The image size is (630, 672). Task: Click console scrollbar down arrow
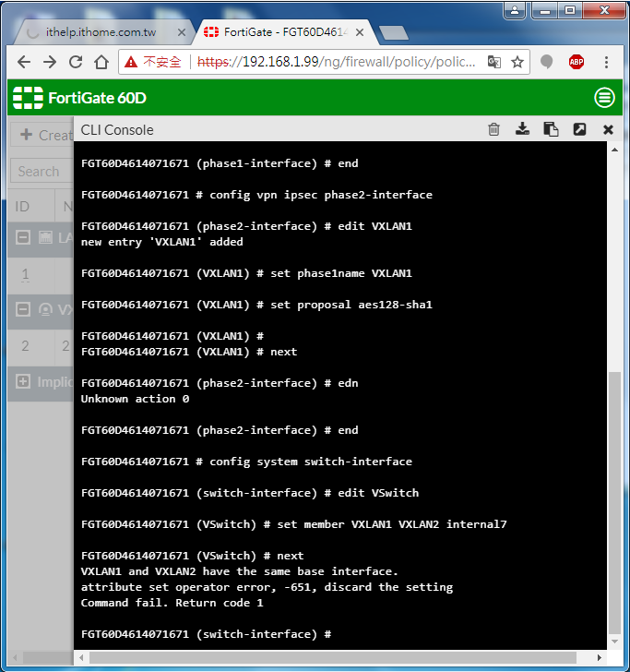click(614, 642)
